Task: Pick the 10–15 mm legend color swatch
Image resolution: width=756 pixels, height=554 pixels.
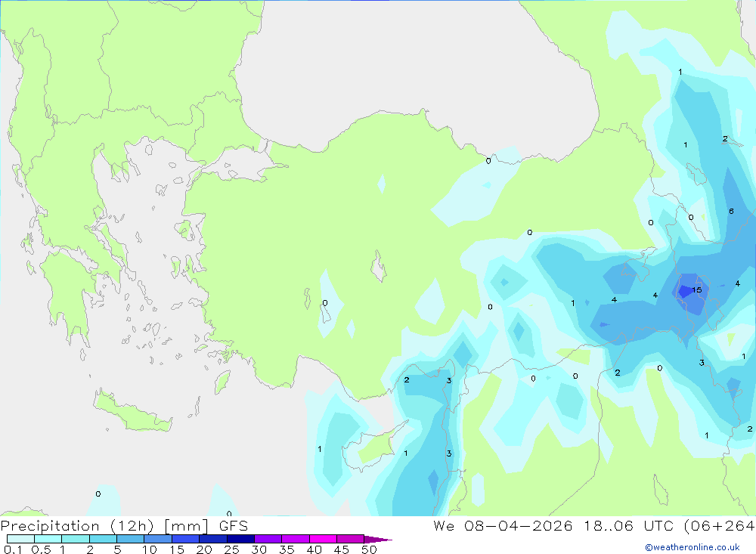Action: pyautogui.click(x=158, y=539)
